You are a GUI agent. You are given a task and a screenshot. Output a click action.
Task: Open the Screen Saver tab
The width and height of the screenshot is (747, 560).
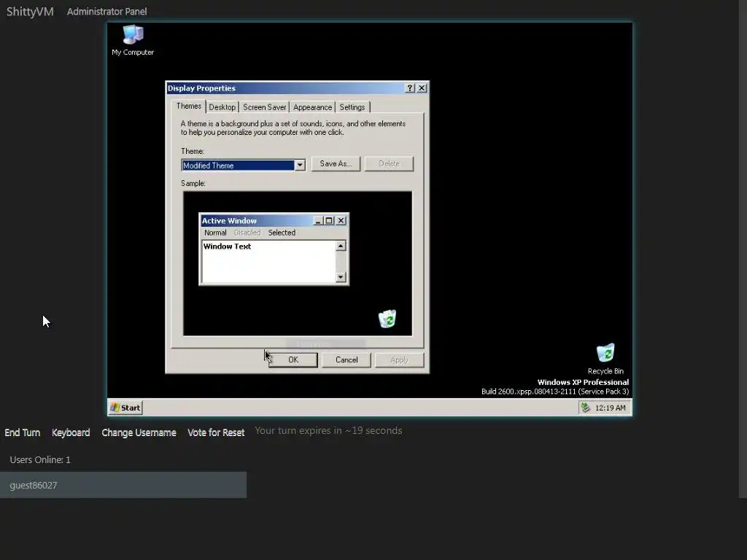tap(264, 107)
